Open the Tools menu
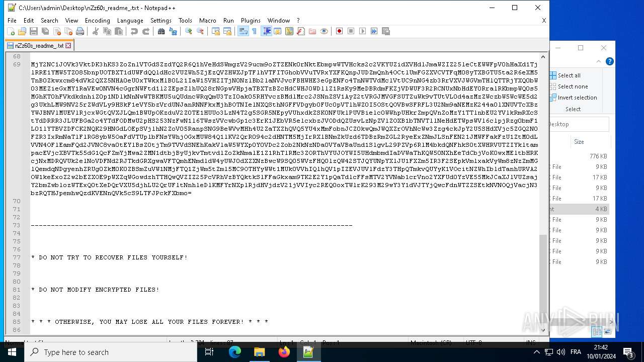Screen dimensions: 644x362 tap(185, 21)
